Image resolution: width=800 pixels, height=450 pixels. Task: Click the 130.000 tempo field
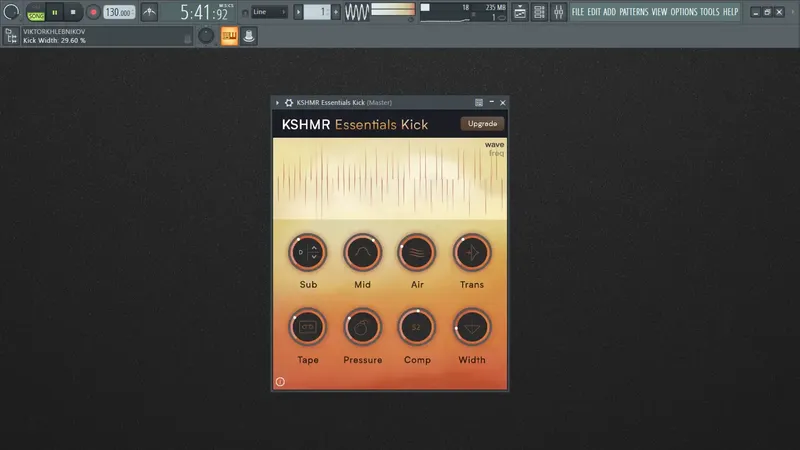click(x=119, y=12)
